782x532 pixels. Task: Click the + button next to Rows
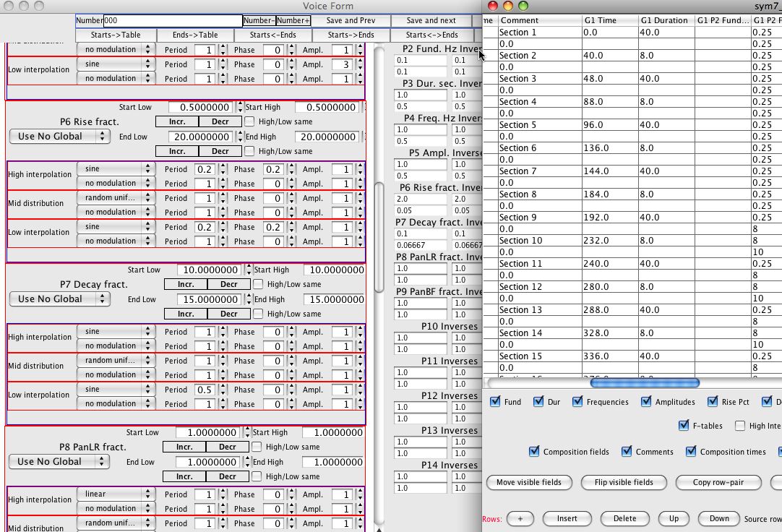[x=520, y=518]
